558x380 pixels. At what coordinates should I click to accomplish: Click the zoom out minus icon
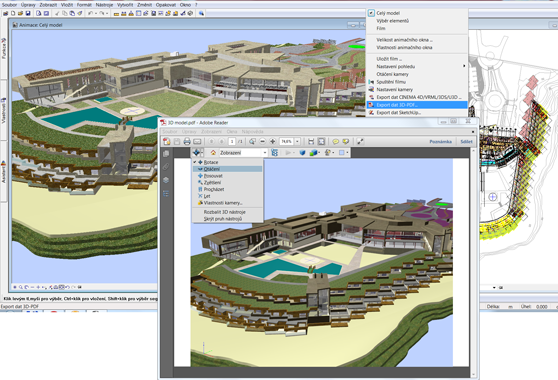pos(263,142)
